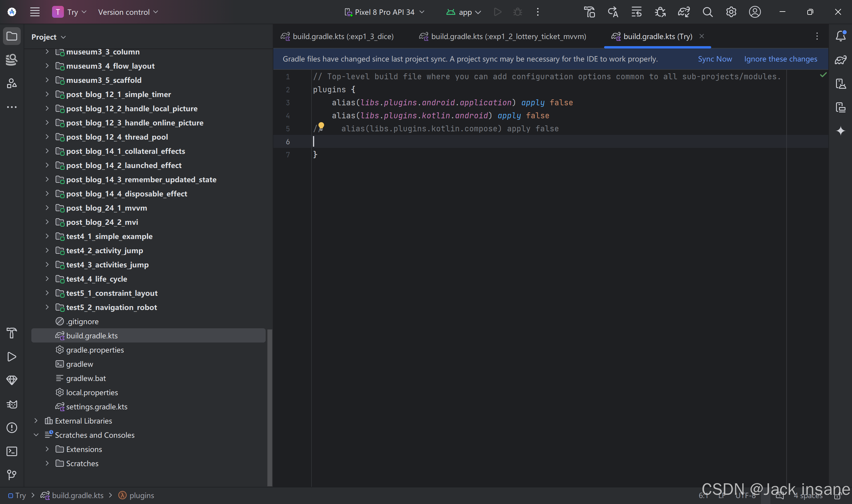The height and width of the screenshot is (504, 852).
Task: Click Ignore these changes link
Action: [780, 59]
